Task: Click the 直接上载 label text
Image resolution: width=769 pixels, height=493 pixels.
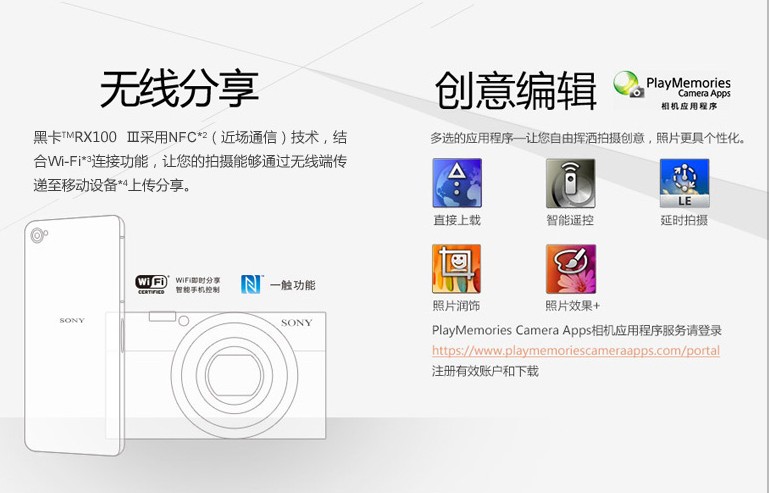Action: 457,220
